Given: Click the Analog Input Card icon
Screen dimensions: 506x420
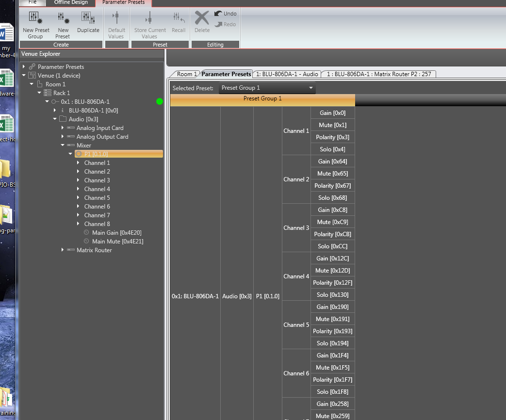Looking at the screenshot, I should (x=71, y=128).
